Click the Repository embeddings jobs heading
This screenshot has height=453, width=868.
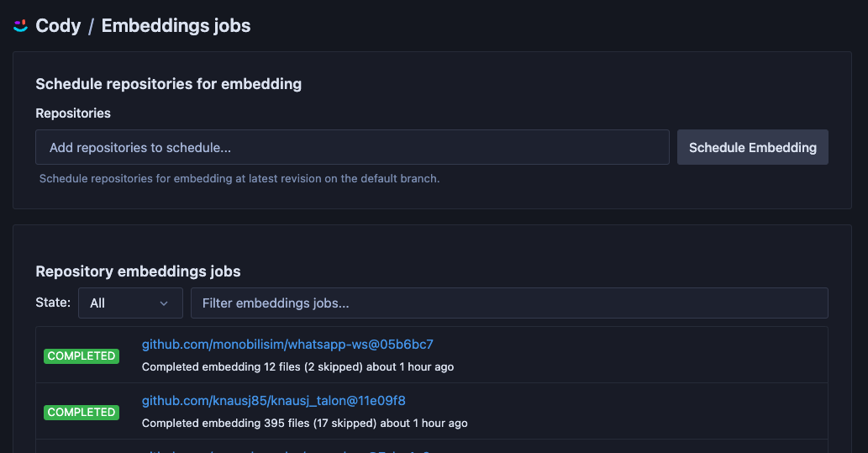click(x=138, y=271)
